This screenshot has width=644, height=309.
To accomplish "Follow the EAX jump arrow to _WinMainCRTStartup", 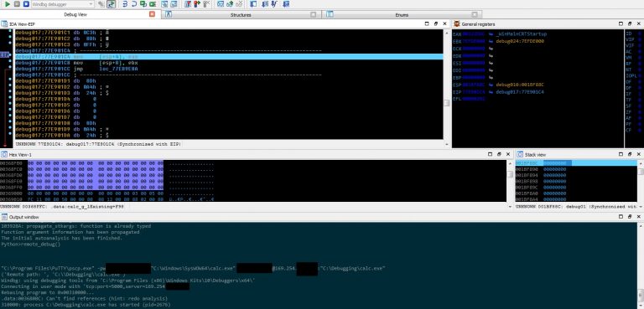I will coord(490,34).
